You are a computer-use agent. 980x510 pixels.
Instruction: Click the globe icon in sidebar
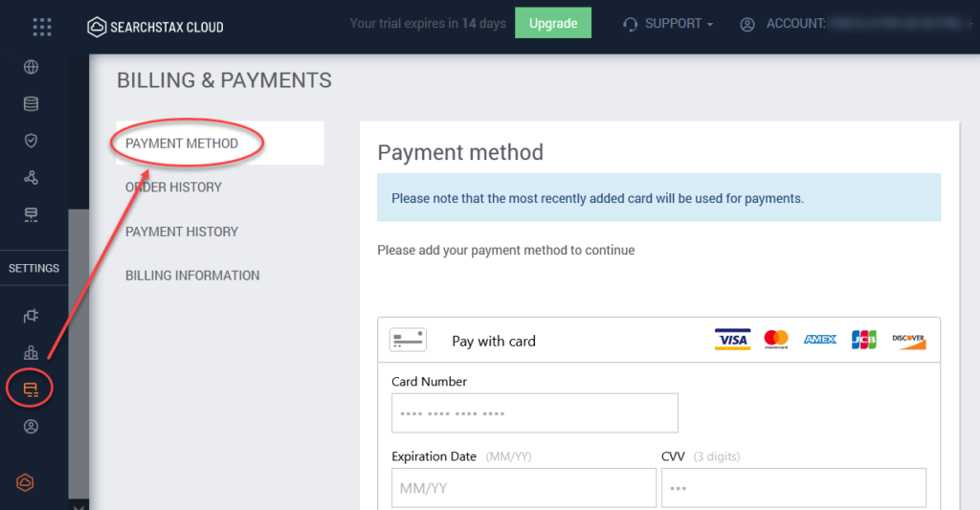pyautogui.click(x=31, y=67)
